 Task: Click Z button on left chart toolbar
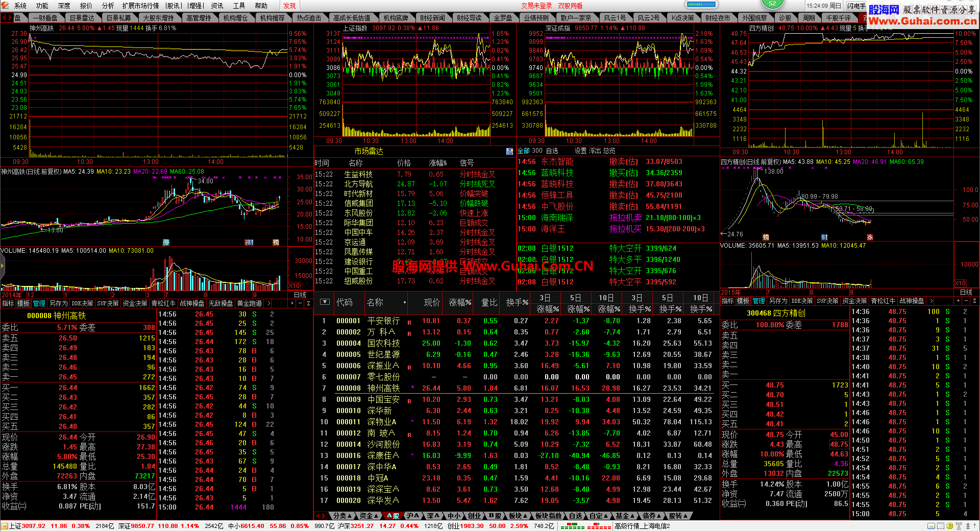308,303
